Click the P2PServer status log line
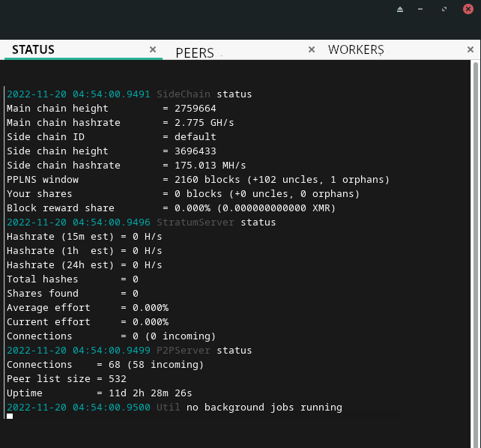The height and width of the screenshot is (448, 481). pyautogui.click(x=129, y=351)
